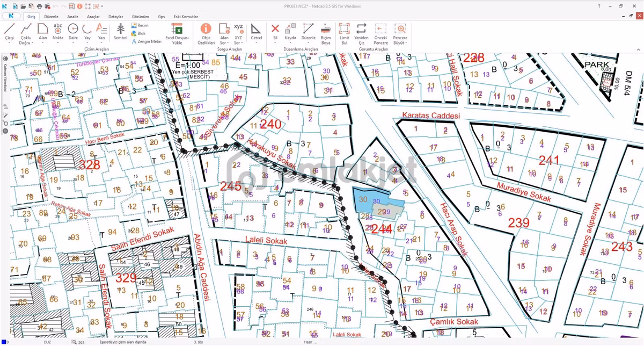This screenshot has height=346, width=644.
Task: Open the Netcad application menu button
Action: (11, 17)
